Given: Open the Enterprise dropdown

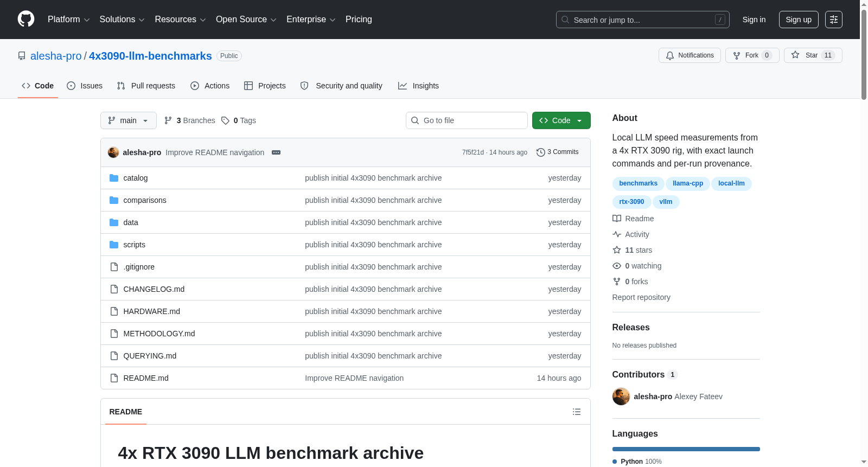Looking at the screenshot, I should click(x=311, y=20).
